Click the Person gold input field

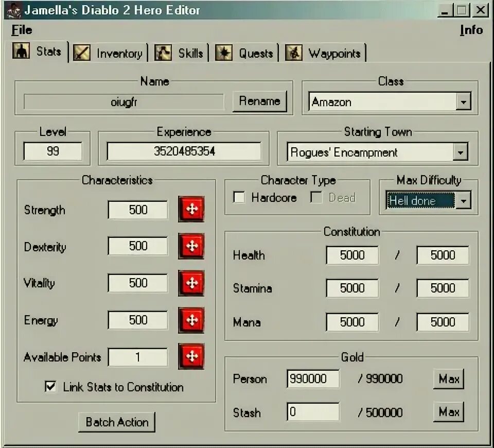coord(313,378)
